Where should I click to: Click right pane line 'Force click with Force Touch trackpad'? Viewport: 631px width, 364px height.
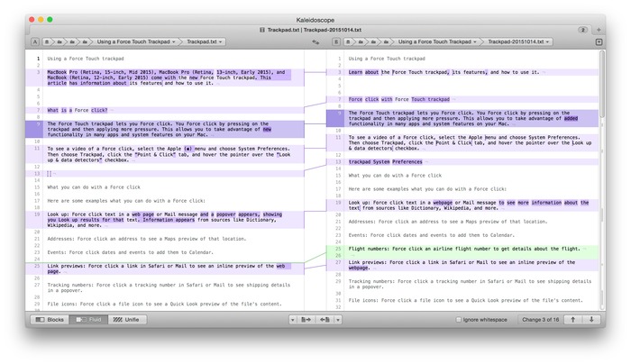[398, 99]
